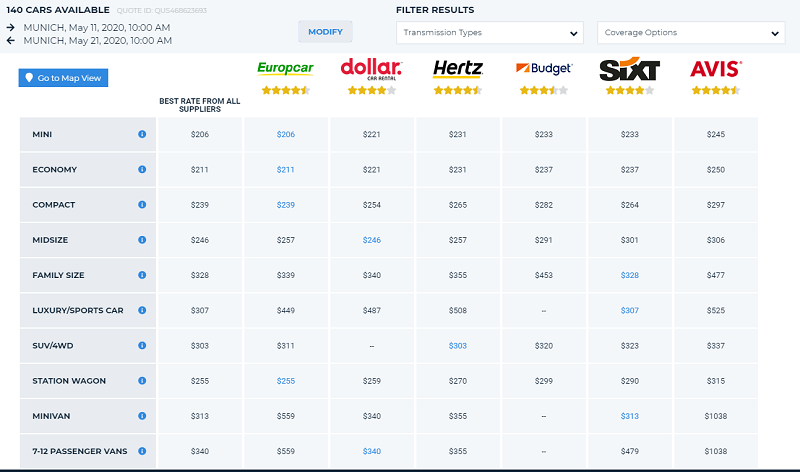Open info icon beside Mini category
Image resolution: width=800 pixels, height=472 pixels.
(142, 134)
